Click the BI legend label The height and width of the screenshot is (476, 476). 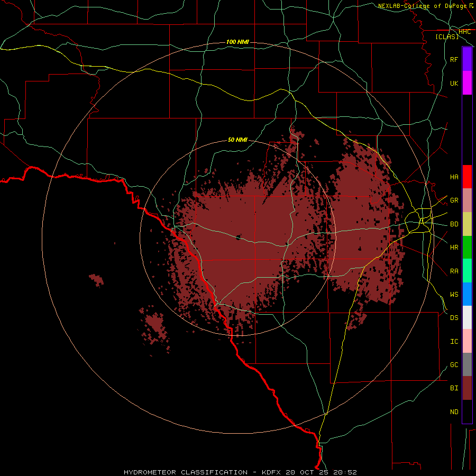[x=454, y=388]
